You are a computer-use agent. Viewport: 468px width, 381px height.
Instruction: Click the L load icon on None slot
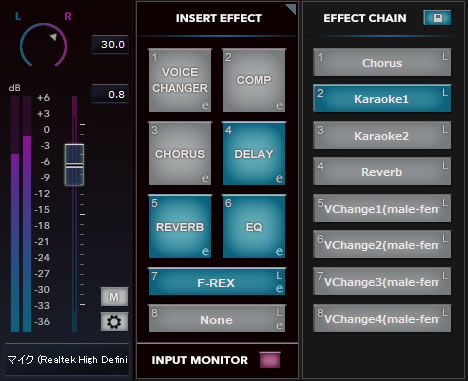point(279,312)
